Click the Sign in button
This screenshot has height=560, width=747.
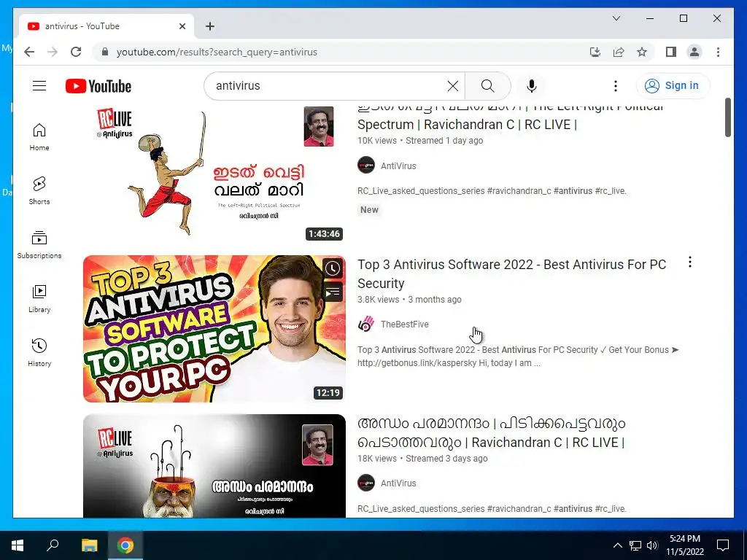pyautogui.click(x=673, y=86)
